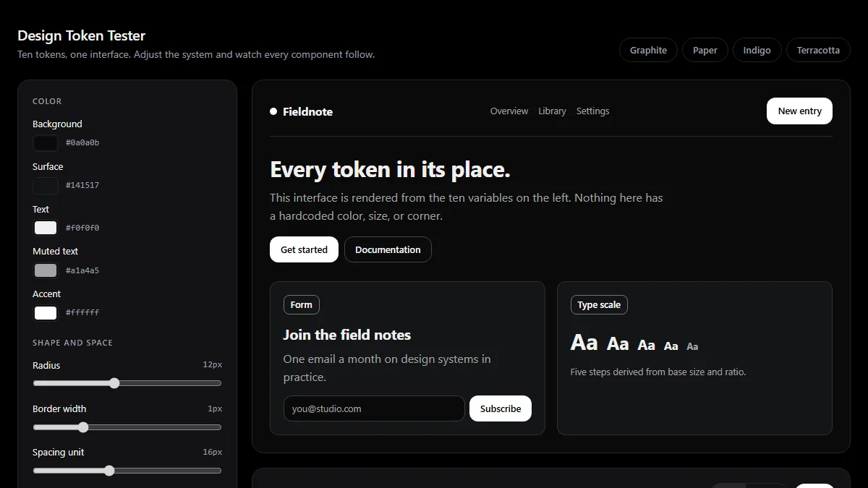Click the Spacing unit slider handle

pos(109,471)
